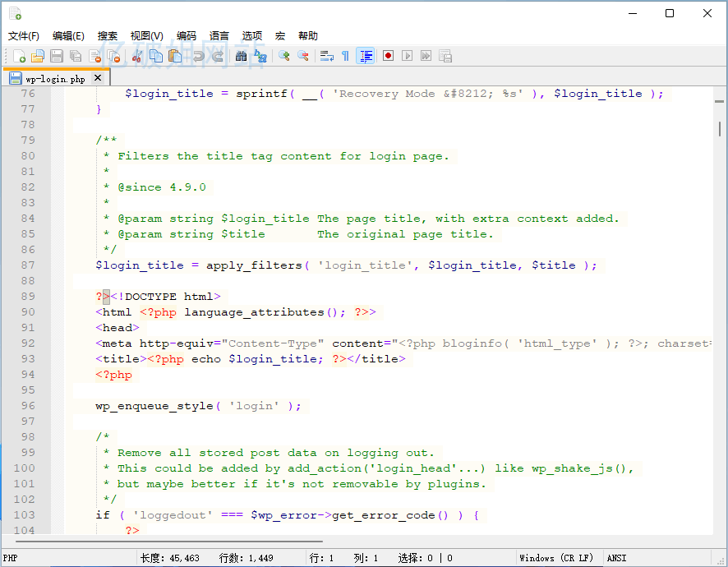
Task: Close the wp-login.php tab
Action: point(98,78)
